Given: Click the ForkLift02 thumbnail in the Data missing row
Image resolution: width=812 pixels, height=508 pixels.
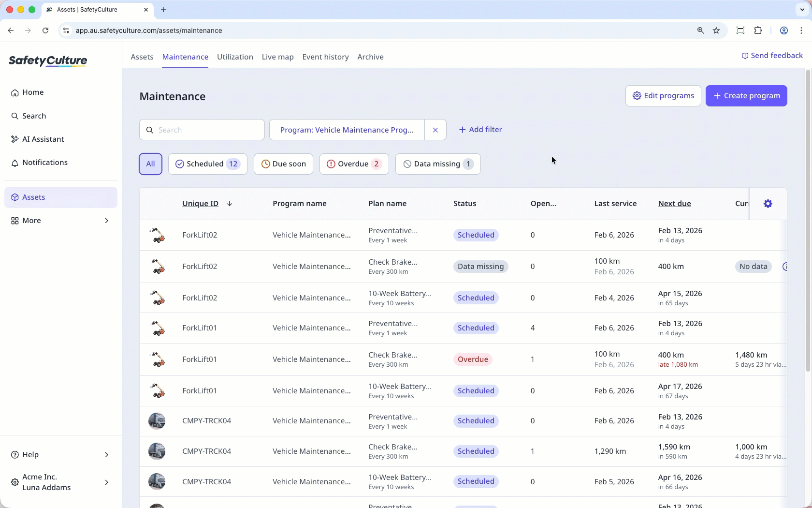Looking at the screenshot, I should pos(157,267).
